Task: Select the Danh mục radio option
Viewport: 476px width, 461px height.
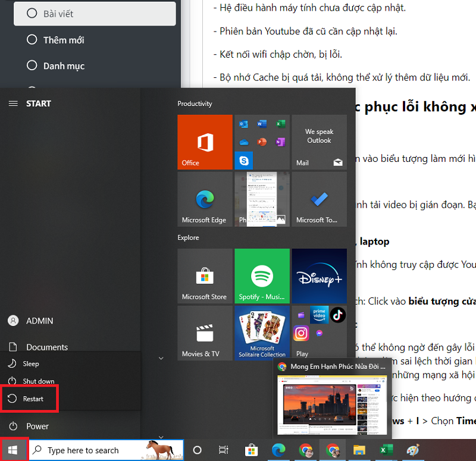Action: [x=32, y=65]
